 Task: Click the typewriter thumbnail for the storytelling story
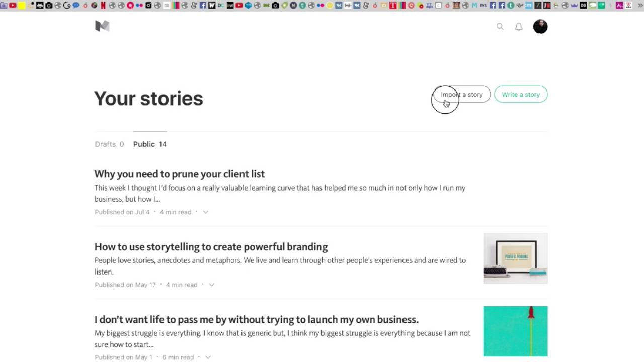pos(515,258)
